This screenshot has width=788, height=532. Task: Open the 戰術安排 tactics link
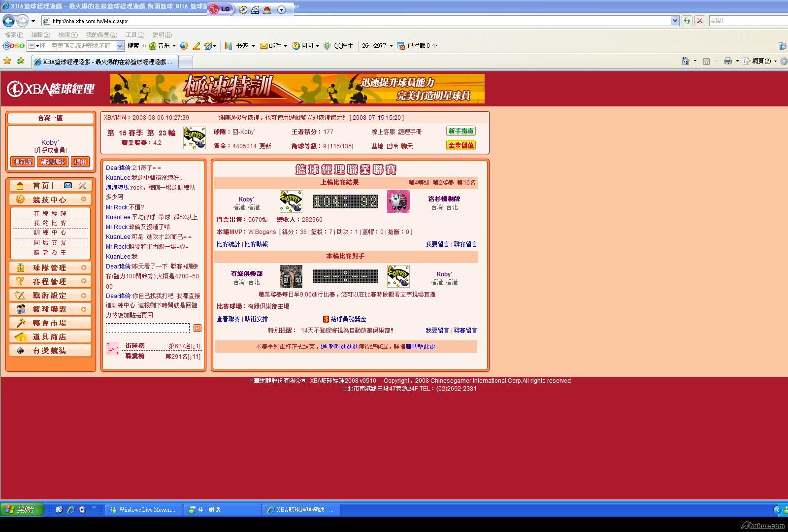point(257,319)
